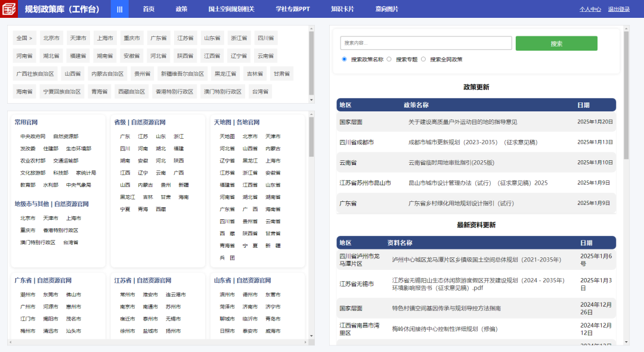Open 学社专题PPT menu item
644x352 pixels.
click(x=293, y=9)
